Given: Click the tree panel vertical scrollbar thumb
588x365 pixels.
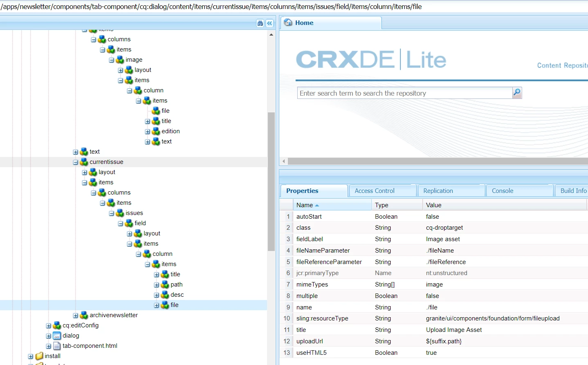Looking at the screenshot, I should point(271,181).
